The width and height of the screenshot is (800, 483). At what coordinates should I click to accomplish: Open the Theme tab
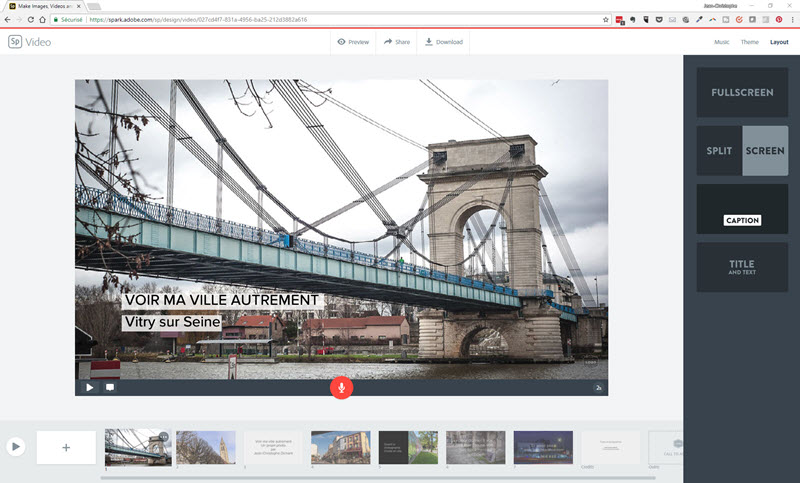tap(749, 42)
